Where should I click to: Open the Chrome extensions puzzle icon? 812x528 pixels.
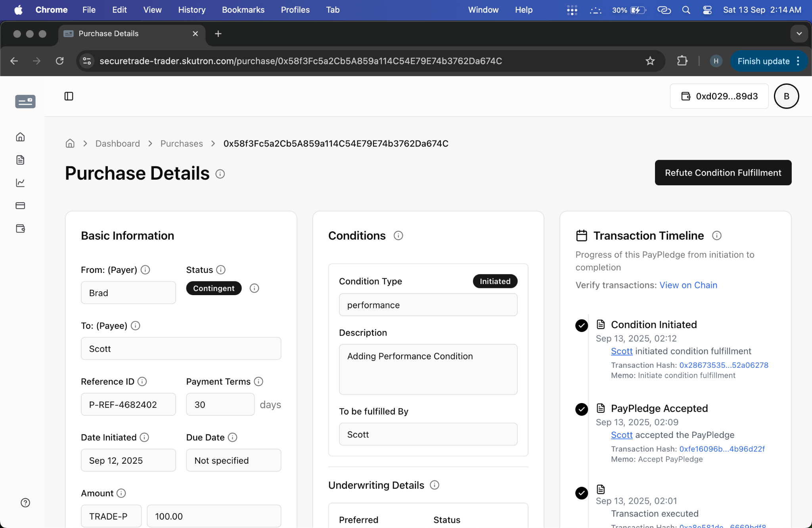click(682, 61)
